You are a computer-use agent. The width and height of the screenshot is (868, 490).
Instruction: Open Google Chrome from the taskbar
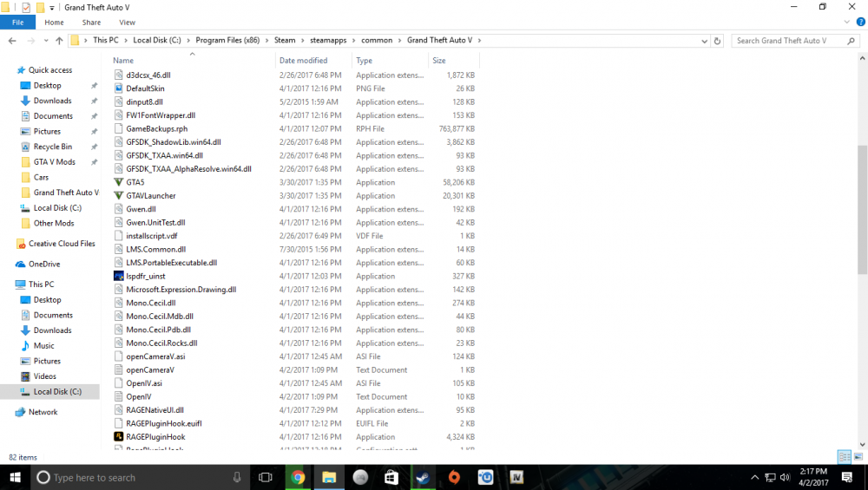pyautogui.click(x=298, y=477)
